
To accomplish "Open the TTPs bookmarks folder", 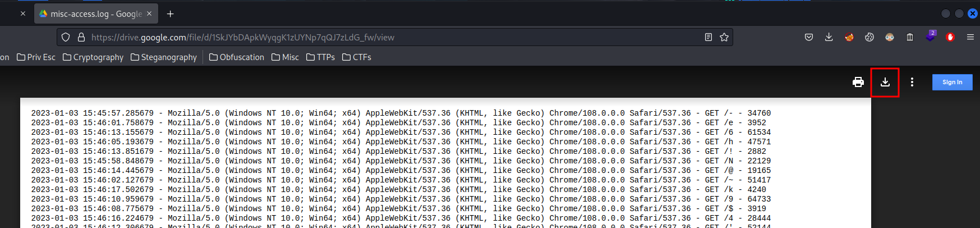I will pos(320,57).
